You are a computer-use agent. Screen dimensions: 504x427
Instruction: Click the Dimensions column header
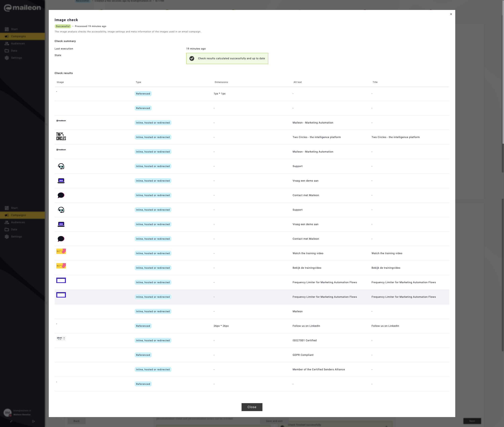221,82
